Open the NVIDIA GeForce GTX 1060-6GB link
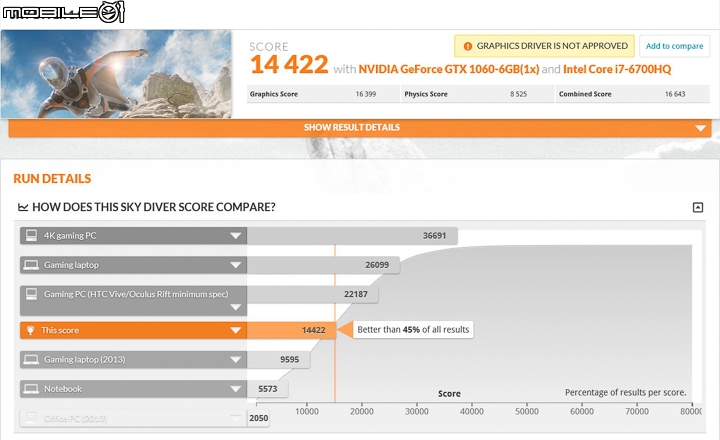 [449, 69]
